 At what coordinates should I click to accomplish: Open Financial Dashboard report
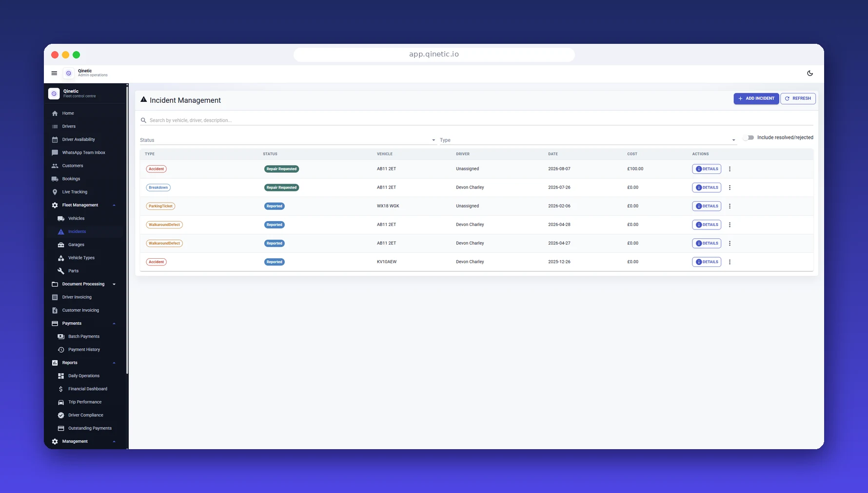(x=85, y=389)
